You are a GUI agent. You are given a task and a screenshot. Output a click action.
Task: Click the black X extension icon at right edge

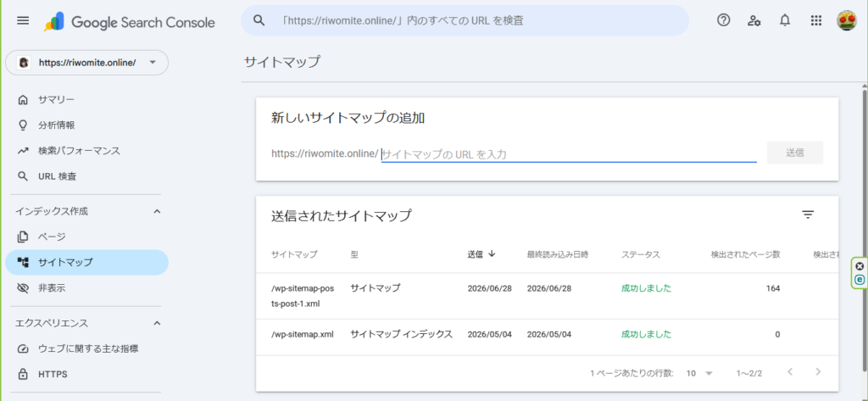[860, 266]
